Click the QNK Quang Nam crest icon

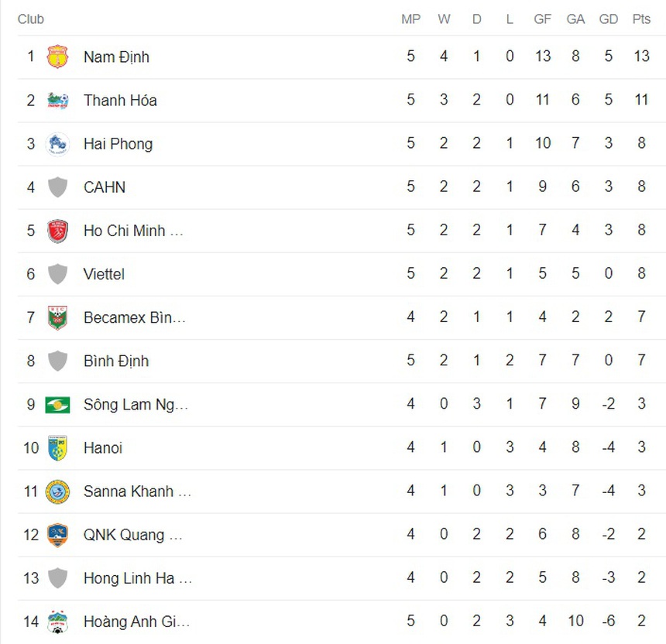click(x=57, y=535)
